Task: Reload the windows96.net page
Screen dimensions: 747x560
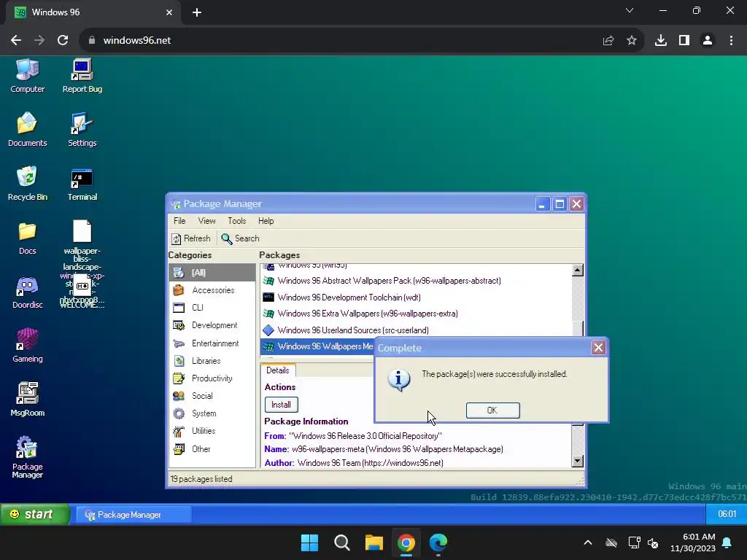Action: point(63,41)
